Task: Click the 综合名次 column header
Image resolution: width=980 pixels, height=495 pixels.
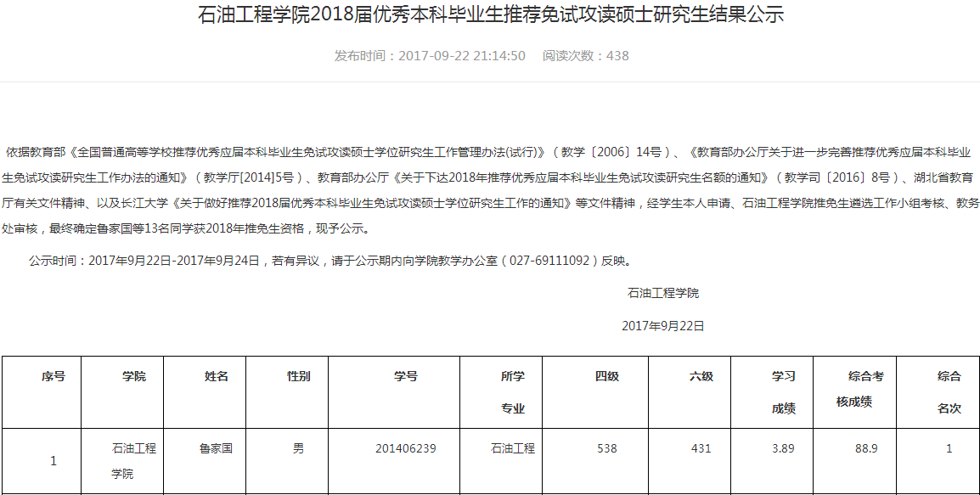Action: 949,391
